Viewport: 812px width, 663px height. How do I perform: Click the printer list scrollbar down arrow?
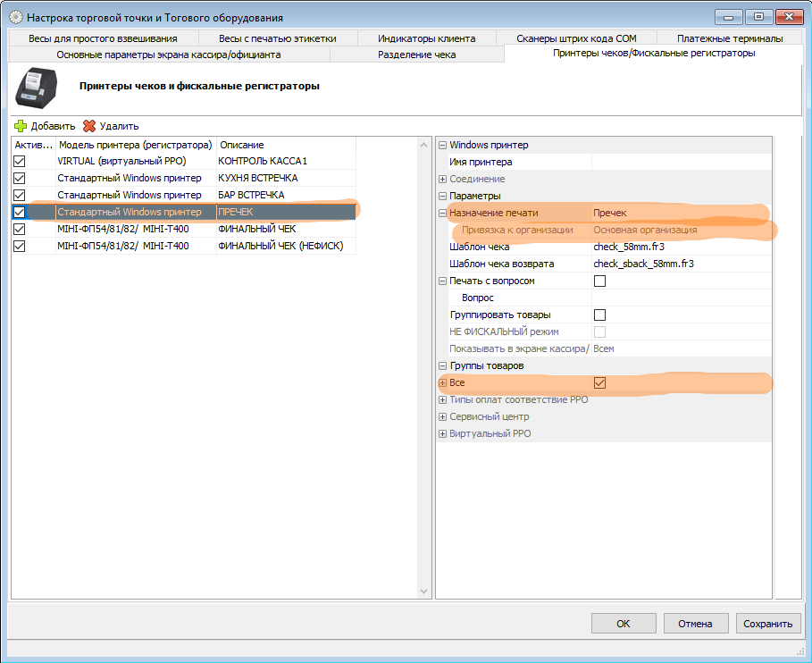[425, 592]
